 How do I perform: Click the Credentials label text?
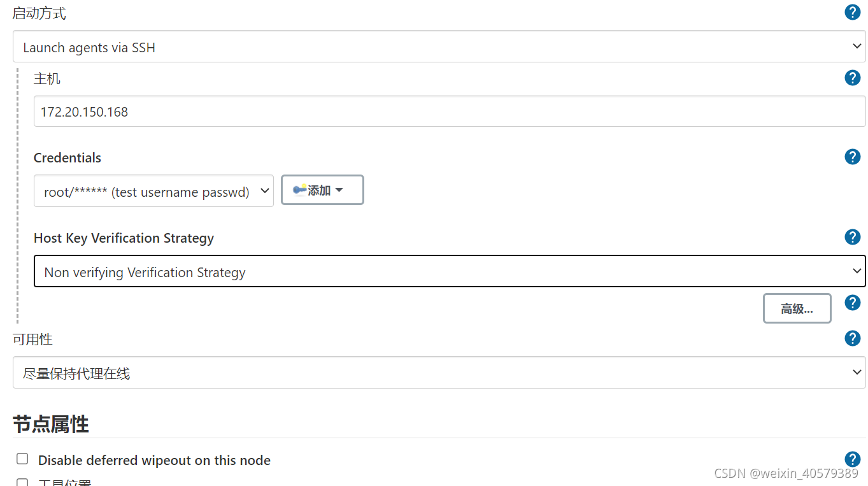point(68,158)
